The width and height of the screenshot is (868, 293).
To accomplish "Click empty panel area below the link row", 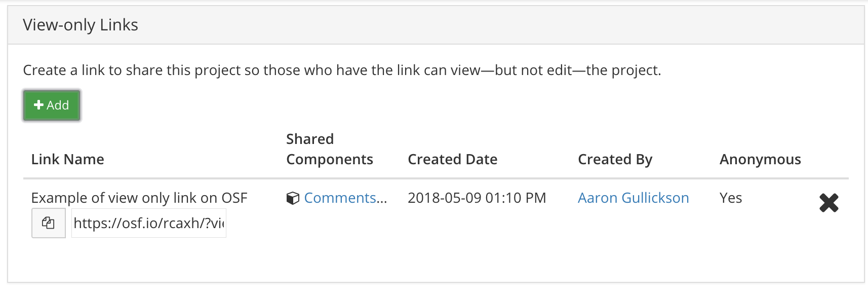I will [x=436, y=261].
